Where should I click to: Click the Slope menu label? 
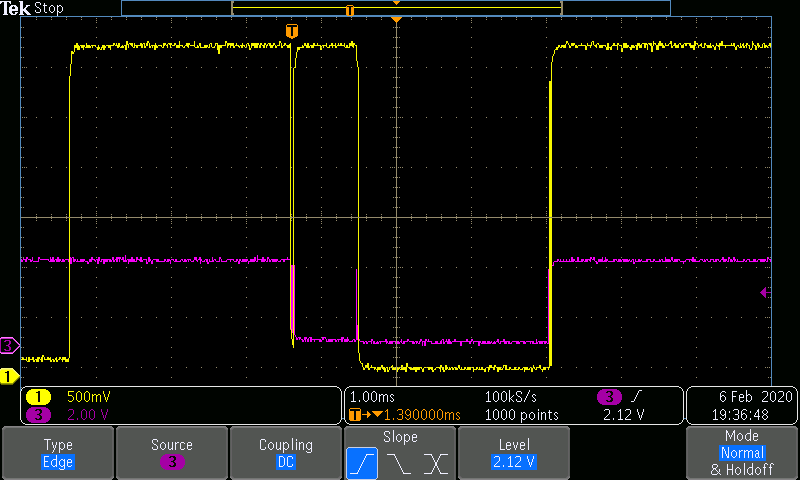[x=400, y=437]
